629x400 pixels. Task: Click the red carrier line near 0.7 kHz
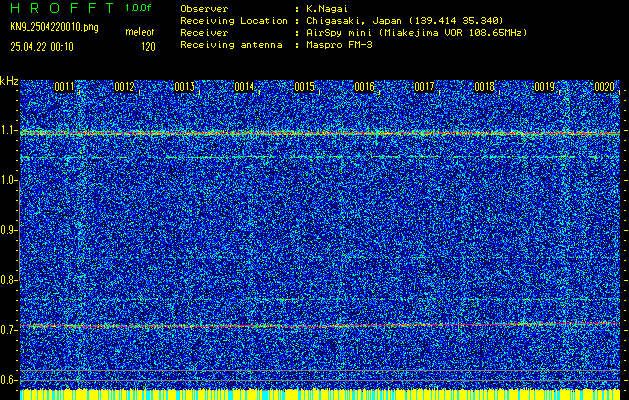point(320,325)
